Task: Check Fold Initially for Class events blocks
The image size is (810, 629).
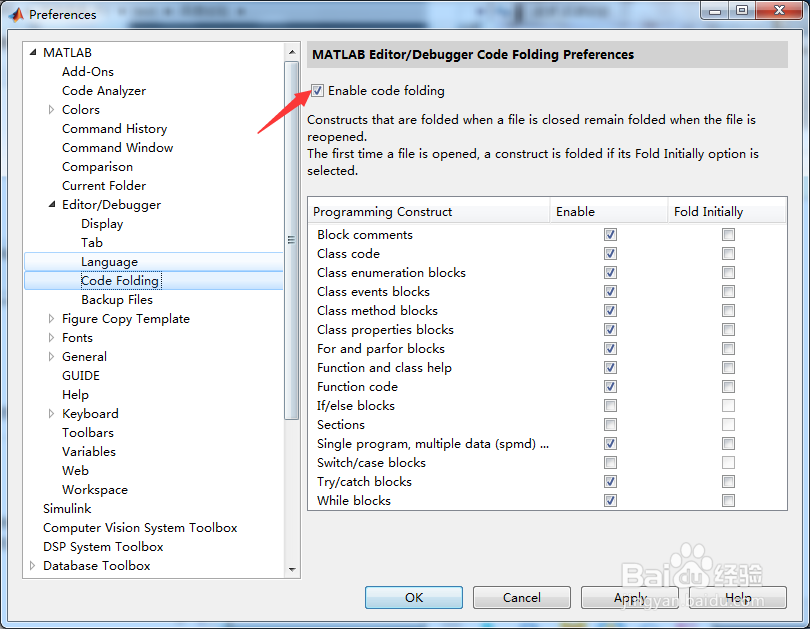Action: pos(728,292)
